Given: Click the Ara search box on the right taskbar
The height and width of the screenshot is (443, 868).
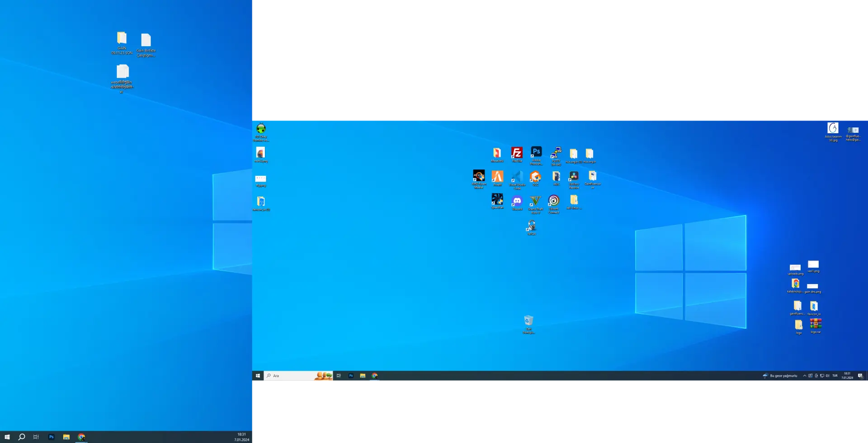Looking at the screenshot, I should (x=298, y=376).
